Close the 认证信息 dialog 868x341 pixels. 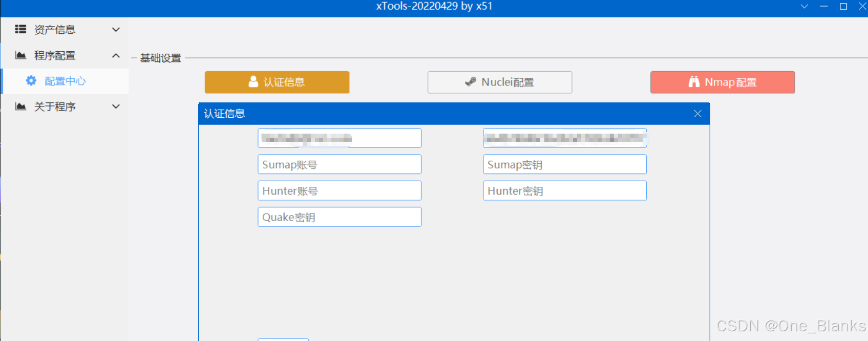(x=697, y=114)
